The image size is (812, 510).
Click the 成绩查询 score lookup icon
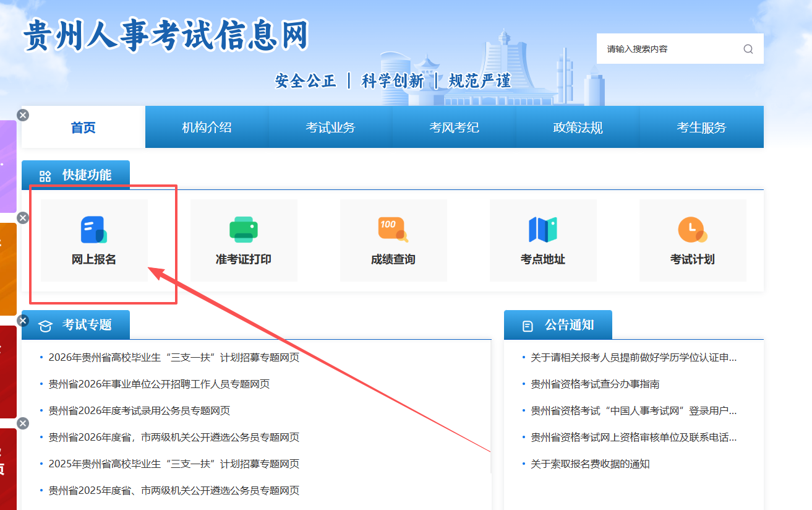[x=393, y=230]
